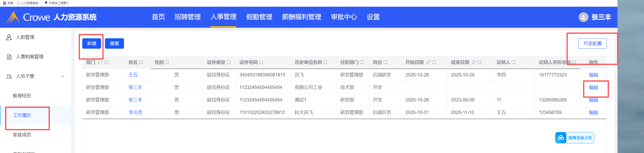Click the 入职管理 person icon

[9, 37]
